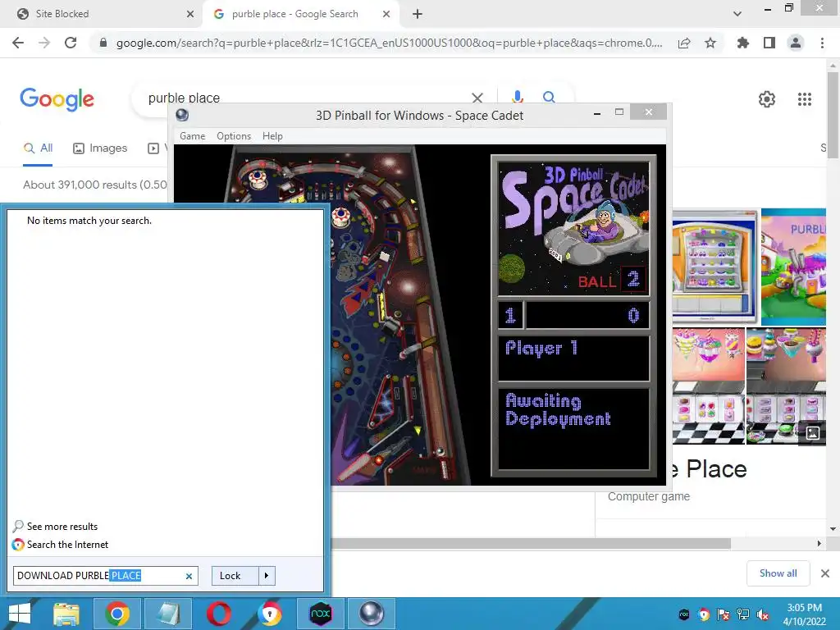Viewport: 840px width, 630px height.
Task: Click the network tray icon
Action: point(743,614)
